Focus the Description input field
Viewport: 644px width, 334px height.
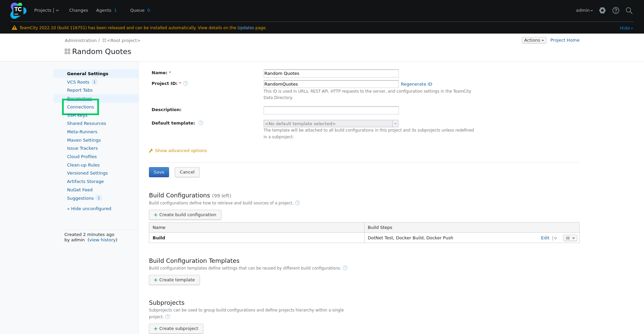click(x=331, y=110)
